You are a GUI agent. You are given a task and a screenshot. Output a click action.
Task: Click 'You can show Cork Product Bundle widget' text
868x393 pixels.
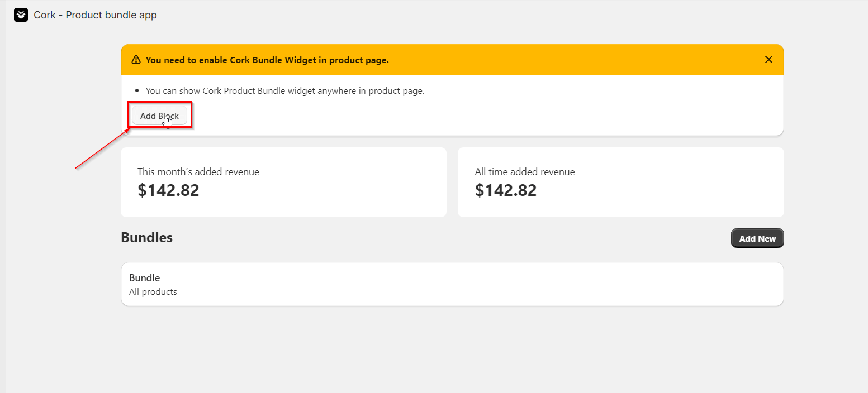[285, 90]
